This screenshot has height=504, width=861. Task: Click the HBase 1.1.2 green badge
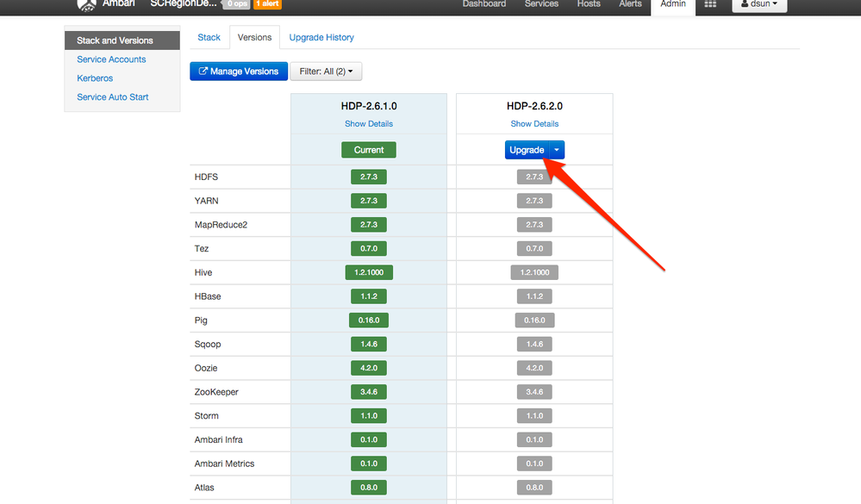369,296
